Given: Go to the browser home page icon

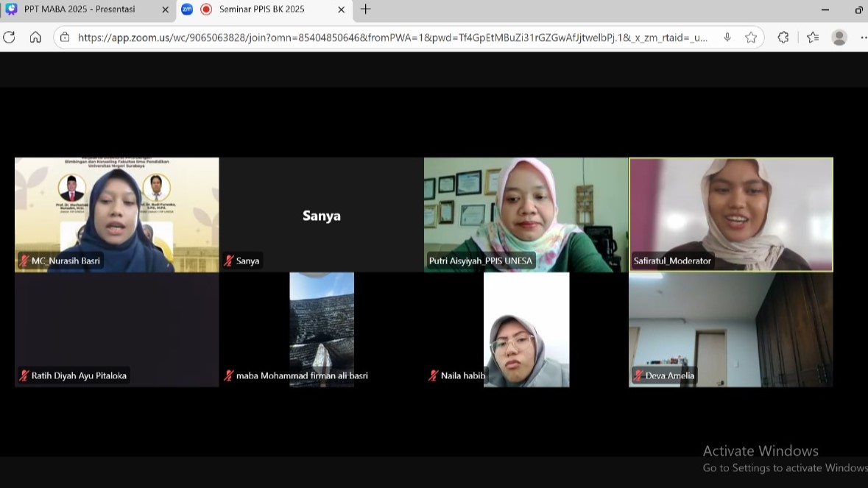Looking at the screenshot, I should [x=35, y=38].
